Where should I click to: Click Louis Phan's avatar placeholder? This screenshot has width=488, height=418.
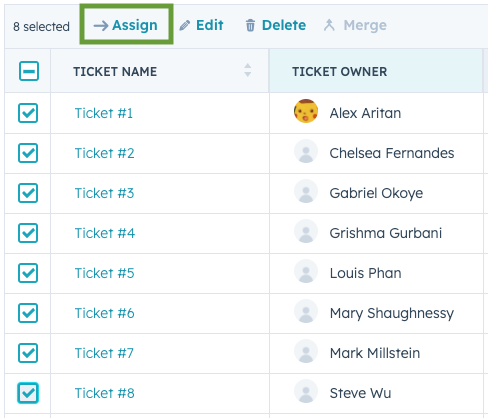(x=306, y=271)
